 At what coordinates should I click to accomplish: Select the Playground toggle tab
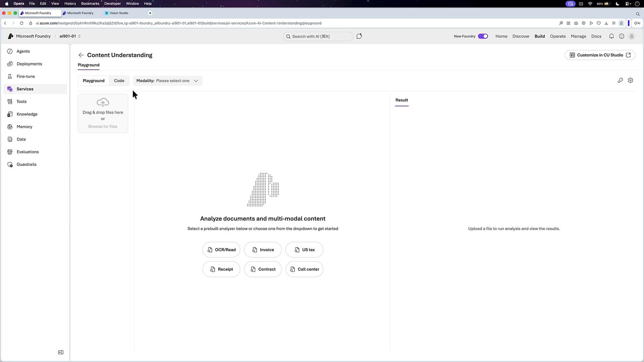coord(94,81)
